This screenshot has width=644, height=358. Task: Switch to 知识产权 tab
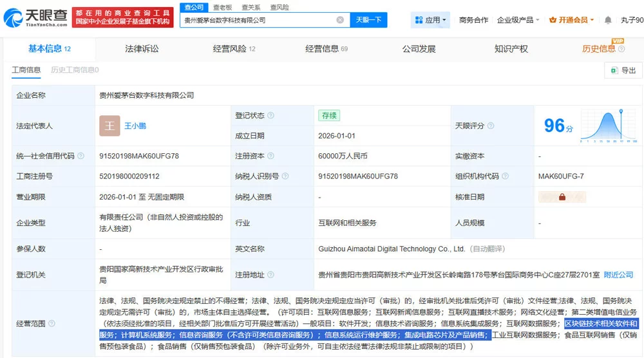coord(511,49)
